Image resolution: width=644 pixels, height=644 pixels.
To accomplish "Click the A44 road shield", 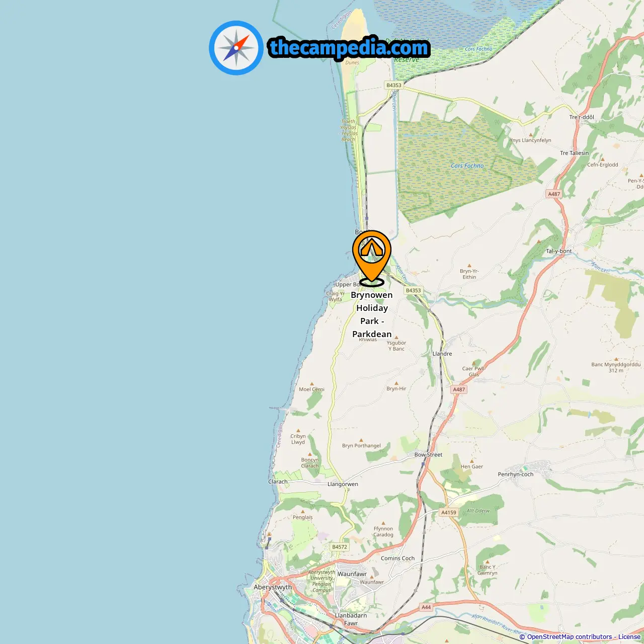I will (x=426, y=607).
